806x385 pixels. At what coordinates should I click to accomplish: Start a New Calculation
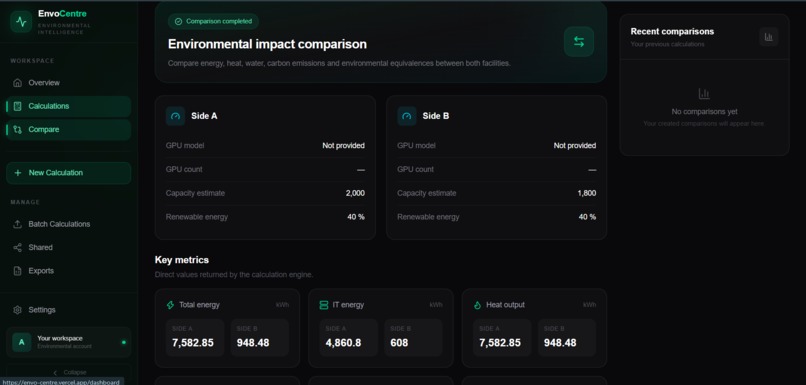69,173
